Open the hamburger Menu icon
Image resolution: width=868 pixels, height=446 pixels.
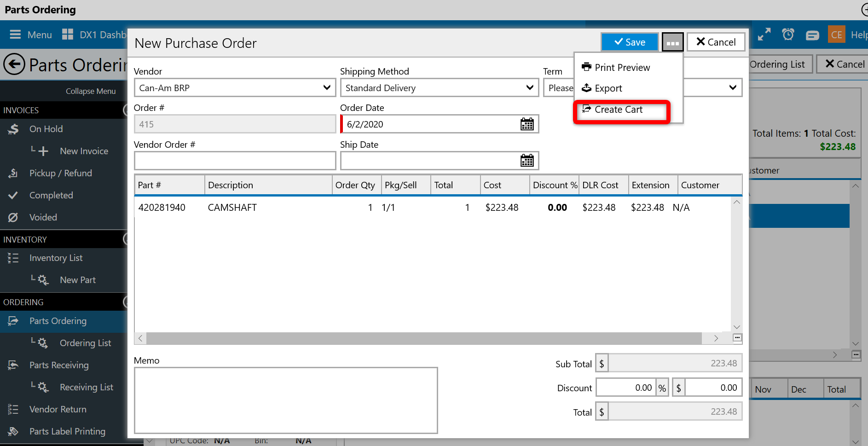(15, 35)
